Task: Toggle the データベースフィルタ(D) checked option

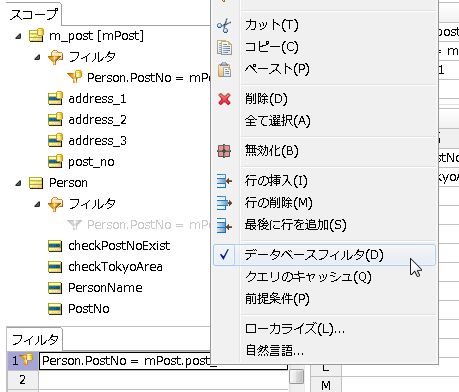Action: [x=324, y=255]
